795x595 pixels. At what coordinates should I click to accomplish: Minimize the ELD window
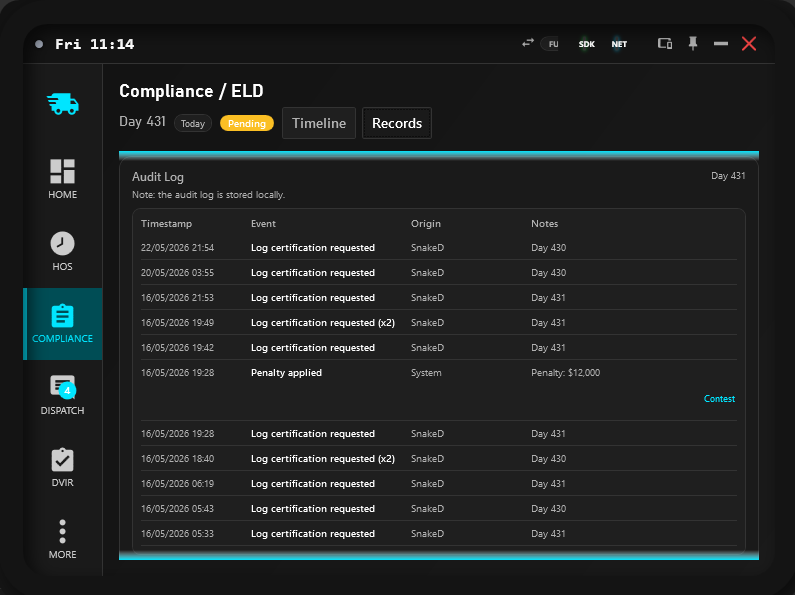(720, 44)
